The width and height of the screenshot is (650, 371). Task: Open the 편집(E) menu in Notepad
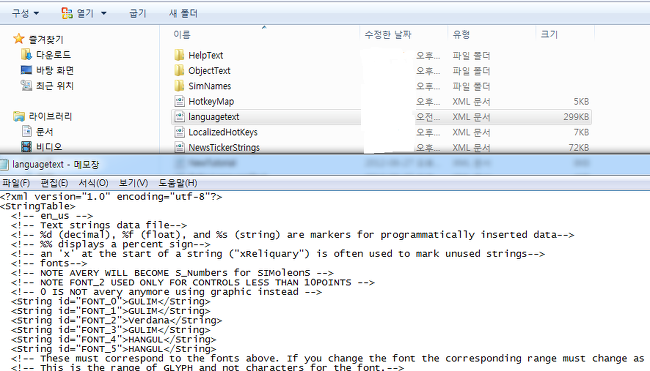(54, 183)
